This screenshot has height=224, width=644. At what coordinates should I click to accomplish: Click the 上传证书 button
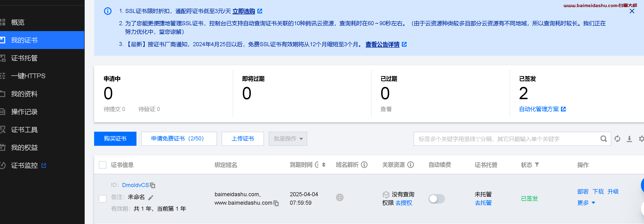click(243, 139)
